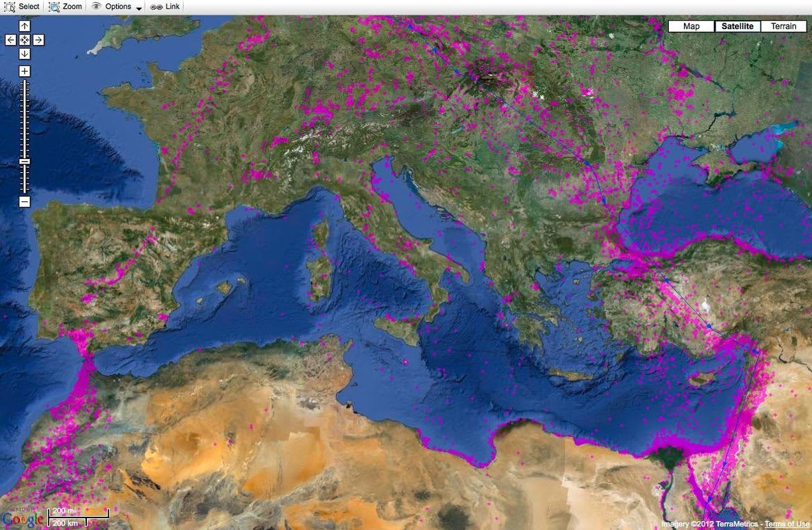Select the Satellite view

[738, 26]
